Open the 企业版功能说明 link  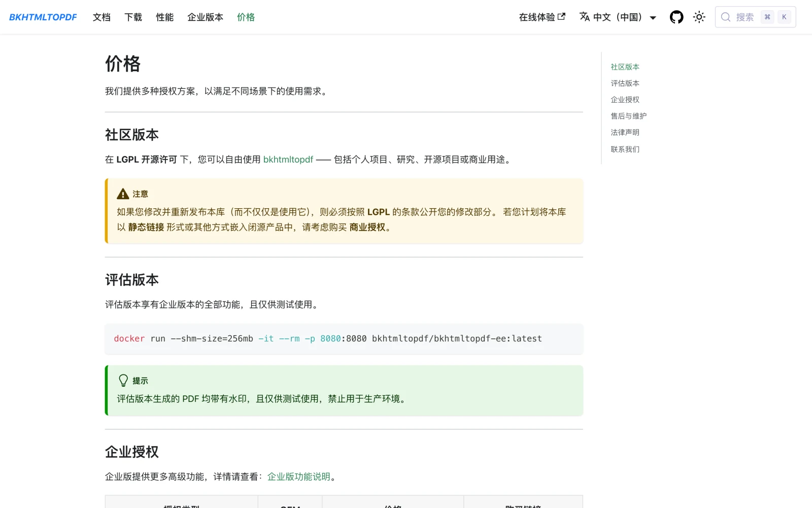pyautogui.click(x=299, y=477)
